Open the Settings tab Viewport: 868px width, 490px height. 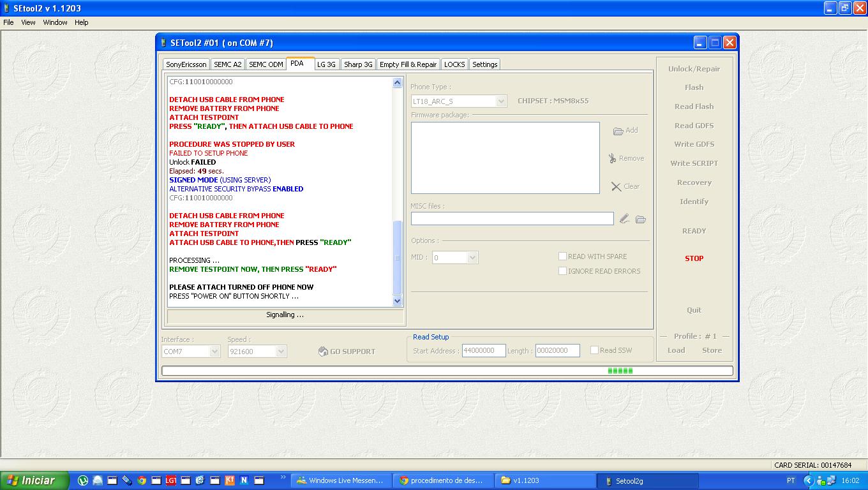coord(485,64)
